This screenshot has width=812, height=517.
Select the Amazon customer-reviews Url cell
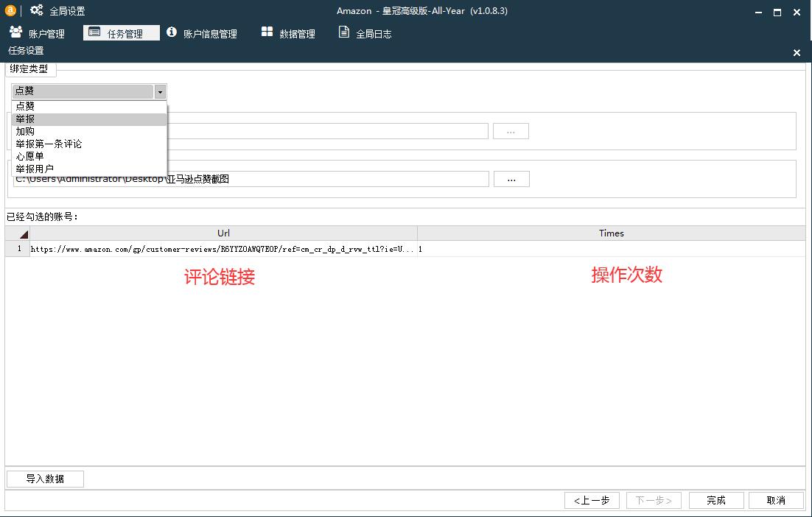coord(224,249)
